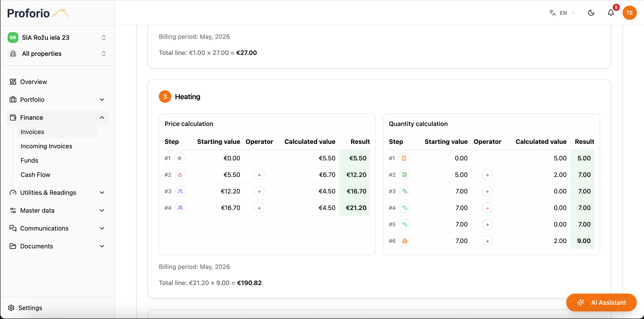Click the Finance wallet icon

coord(13,118)
